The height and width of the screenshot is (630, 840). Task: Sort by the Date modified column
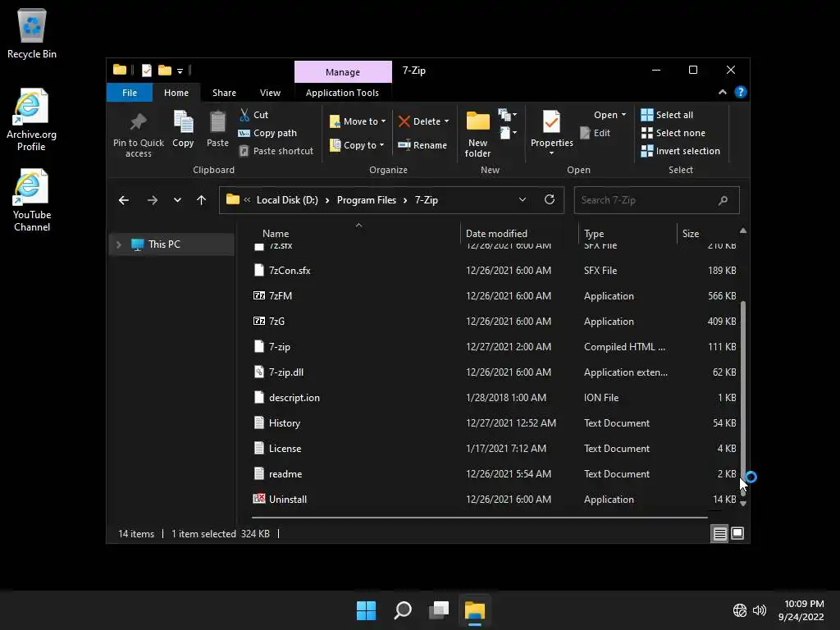496,234
